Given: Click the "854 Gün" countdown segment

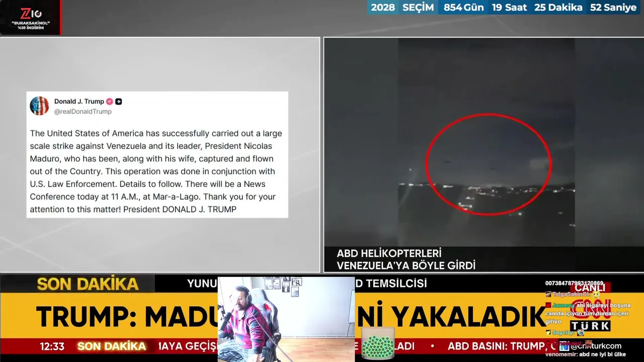Looking at the screenshot, I should (x=463, y=8).
